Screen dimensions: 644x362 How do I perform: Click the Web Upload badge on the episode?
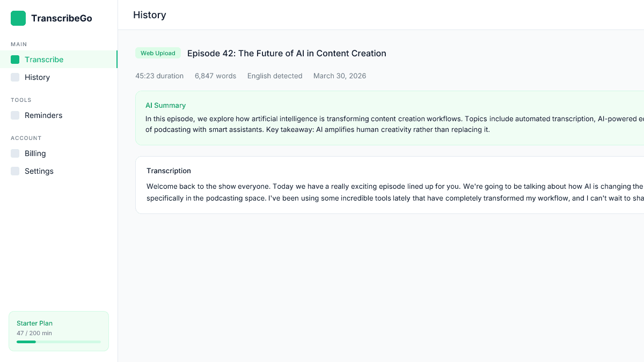tap(158, 53)
